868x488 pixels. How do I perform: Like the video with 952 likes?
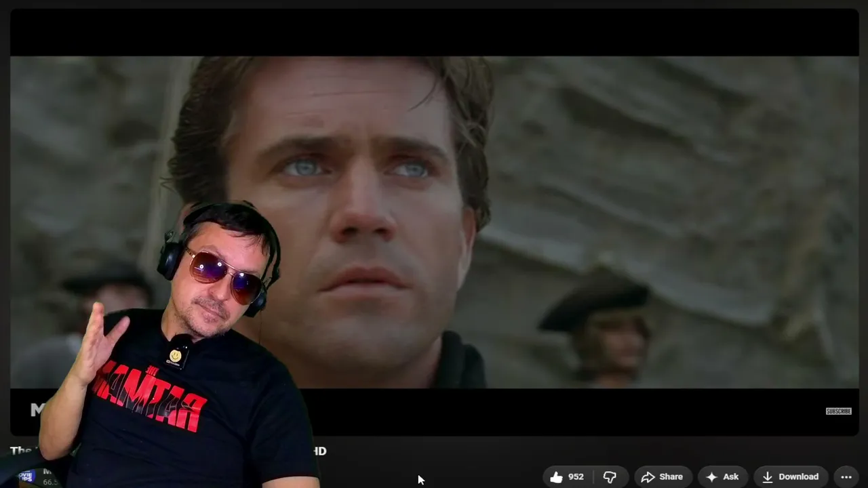tap(567, 477)
